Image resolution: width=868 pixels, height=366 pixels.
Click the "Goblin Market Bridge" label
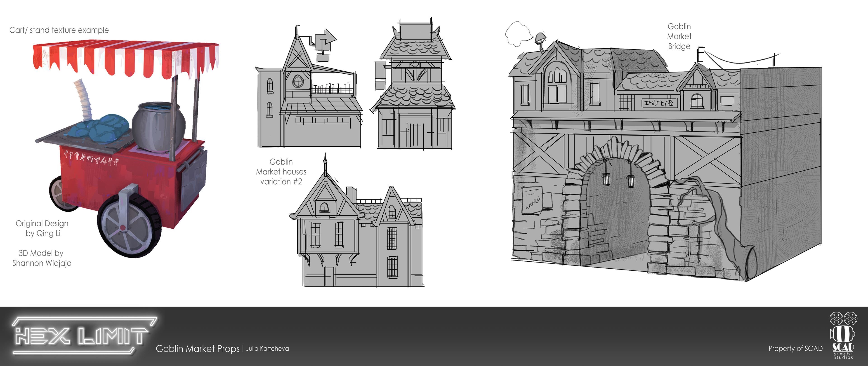679,36
